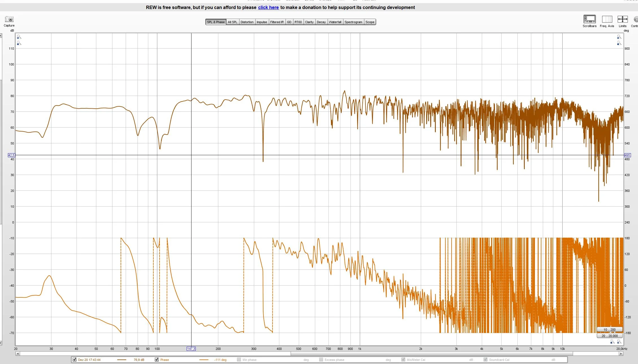This screenshot has width=638, height=364.
Task: Switch to the Spectrogram tab
Action: (x=353, y=22)
